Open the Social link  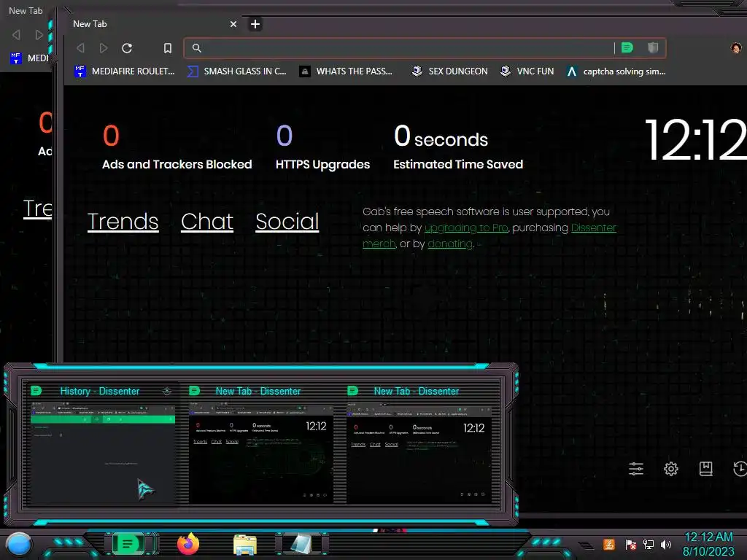287,222
